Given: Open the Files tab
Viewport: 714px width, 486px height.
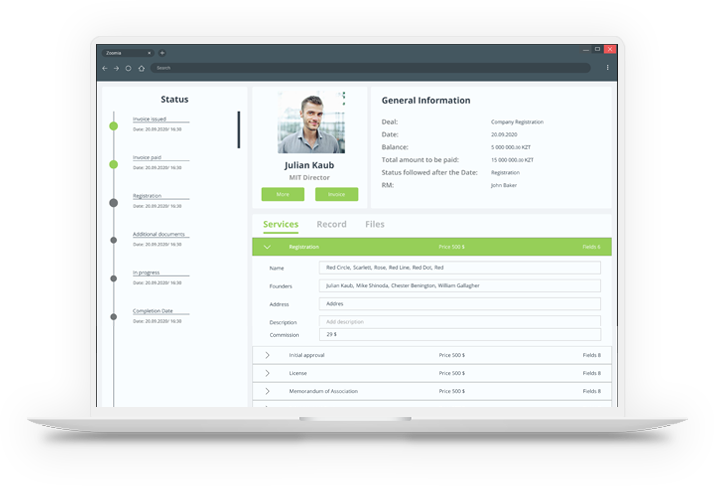Looking at the screenshot, I should point(374,225).
